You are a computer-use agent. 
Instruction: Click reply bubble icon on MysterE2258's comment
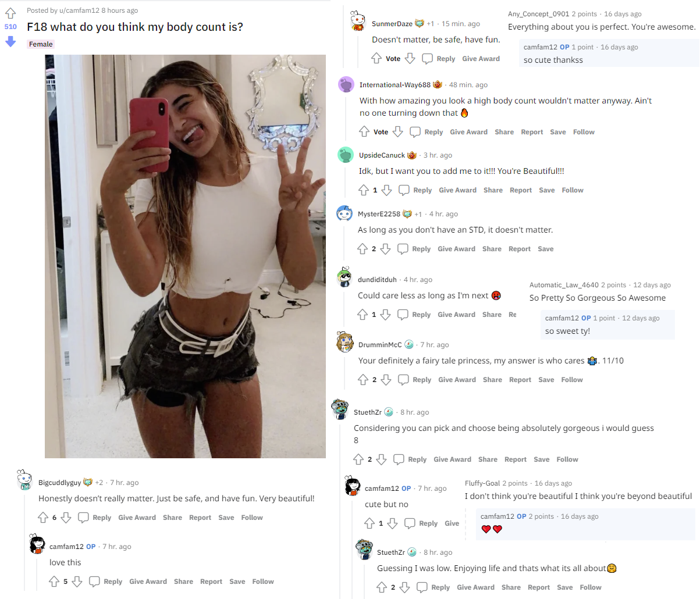(403, 249)
